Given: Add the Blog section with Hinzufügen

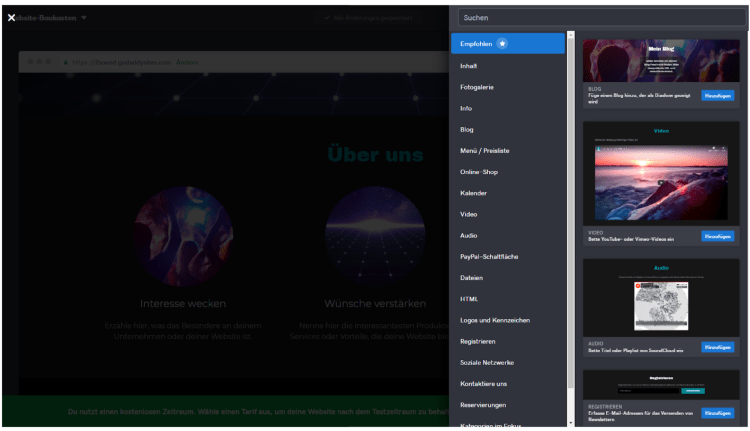Looking at the screenshot, I should tap(717, 96).
